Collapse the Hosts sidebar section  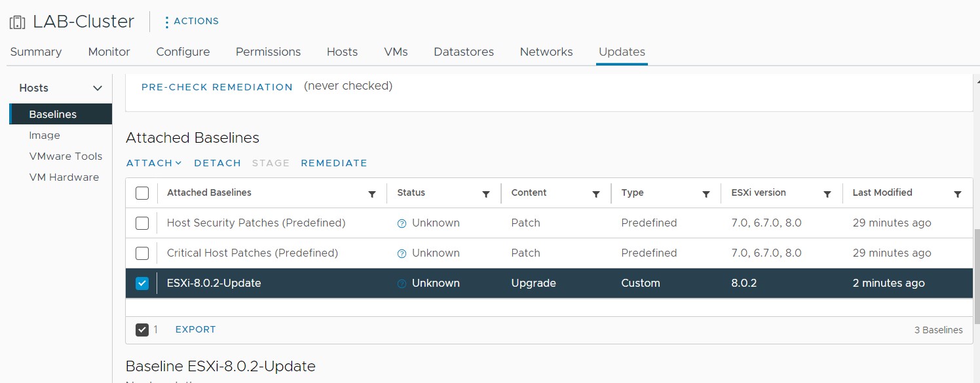98,88
